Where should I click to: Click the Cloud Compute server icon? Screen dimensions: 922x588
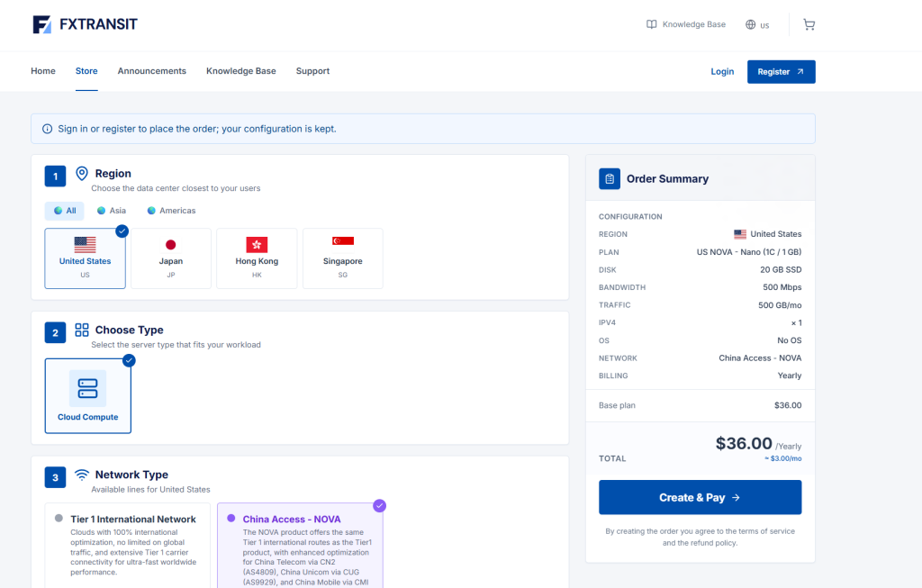coord(87,389)
